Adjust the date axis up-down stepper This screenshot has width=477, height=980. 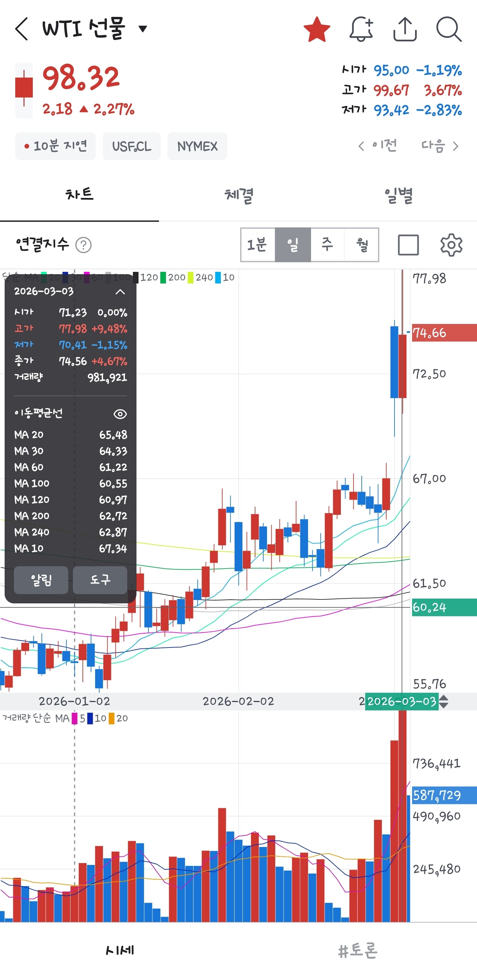444,701
